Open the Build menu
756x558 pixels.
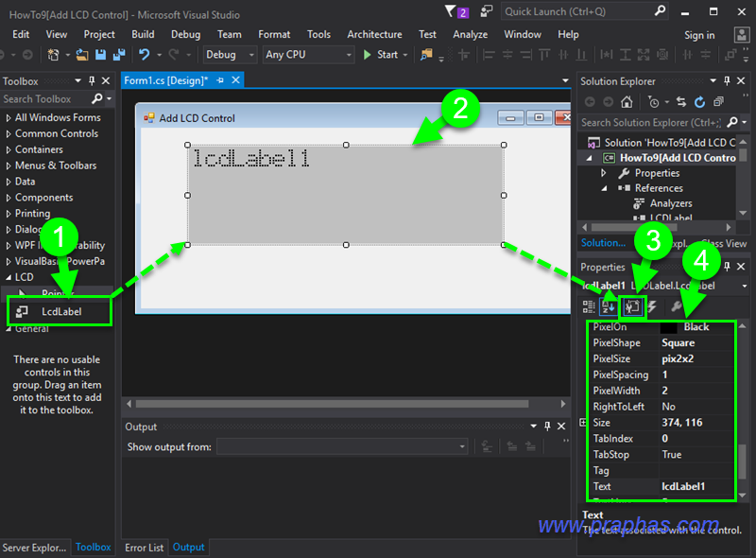[143, 35]
